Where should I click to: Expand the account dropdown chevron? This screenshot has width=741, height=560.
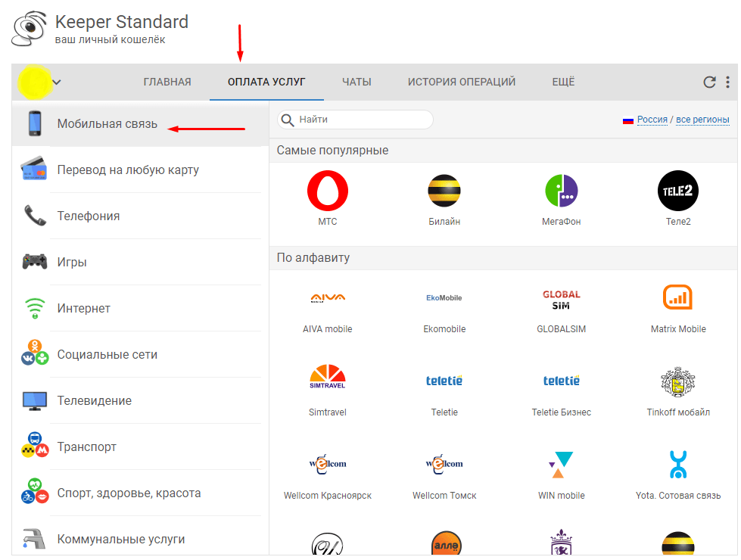point(57,82)
